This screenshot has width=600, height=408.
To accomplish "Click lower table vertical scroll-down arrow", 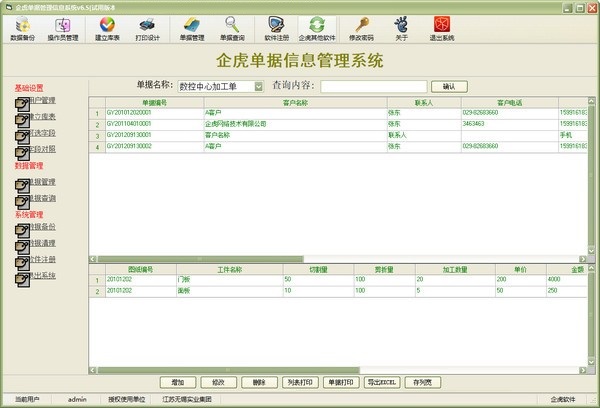I will [592, 362].
